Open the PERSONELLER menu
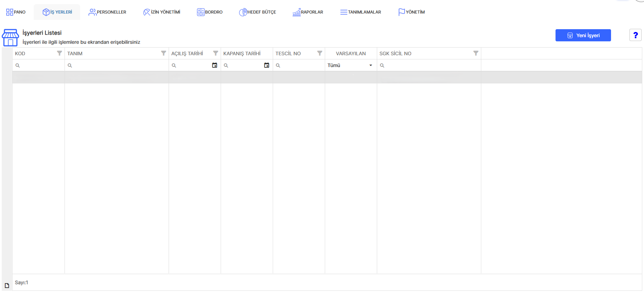644x296 pixels. point(108,12)
